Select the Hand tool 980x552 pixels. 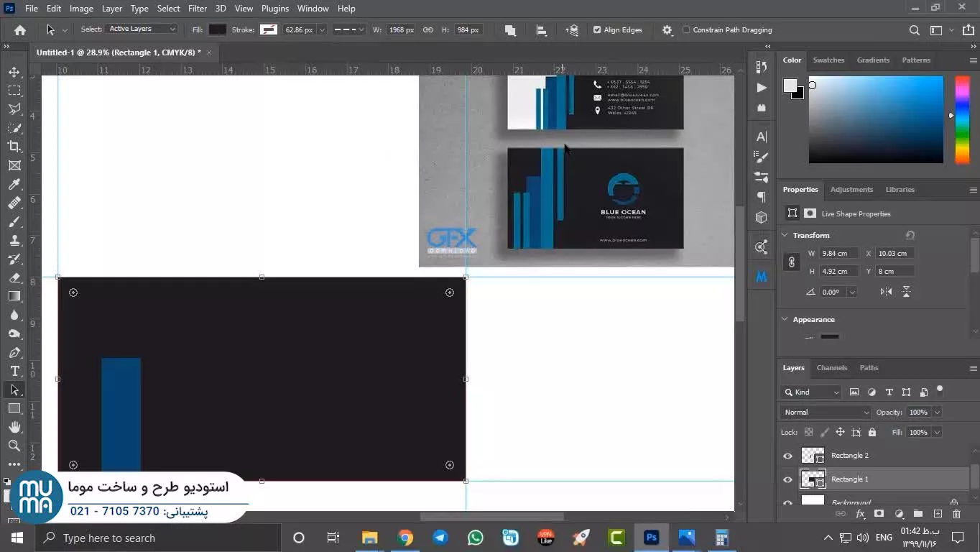[14, 427]
